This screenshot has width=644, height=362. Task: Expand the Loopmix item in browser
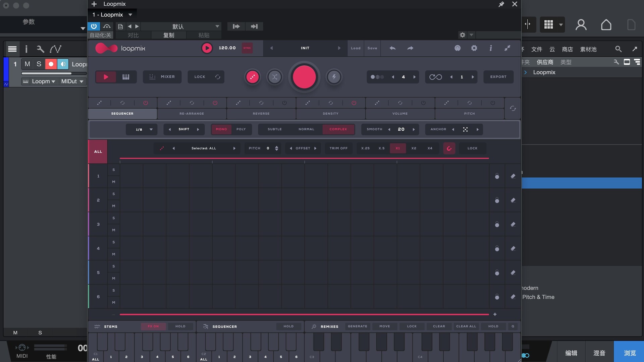click(x=526, y=72)
